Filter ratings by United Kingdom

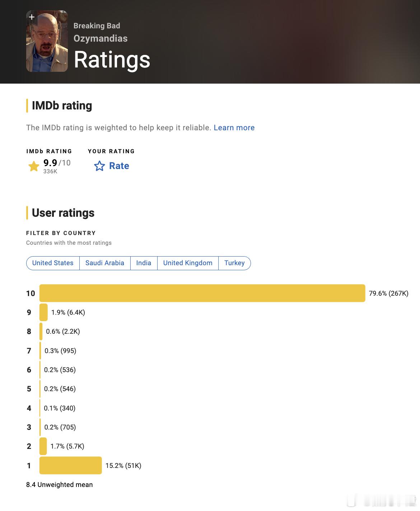coord(188,263)
